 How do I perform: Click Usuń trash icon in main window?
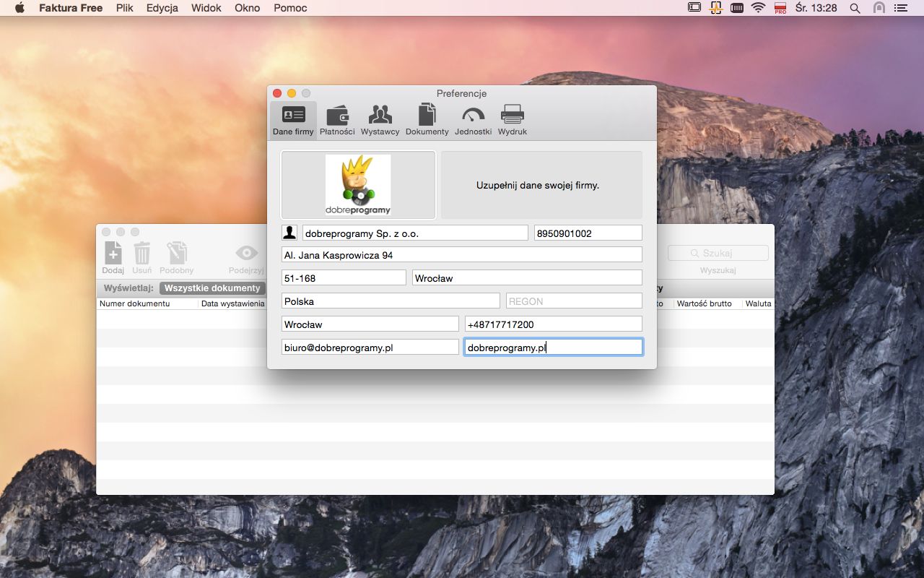[x=142, y=258]
